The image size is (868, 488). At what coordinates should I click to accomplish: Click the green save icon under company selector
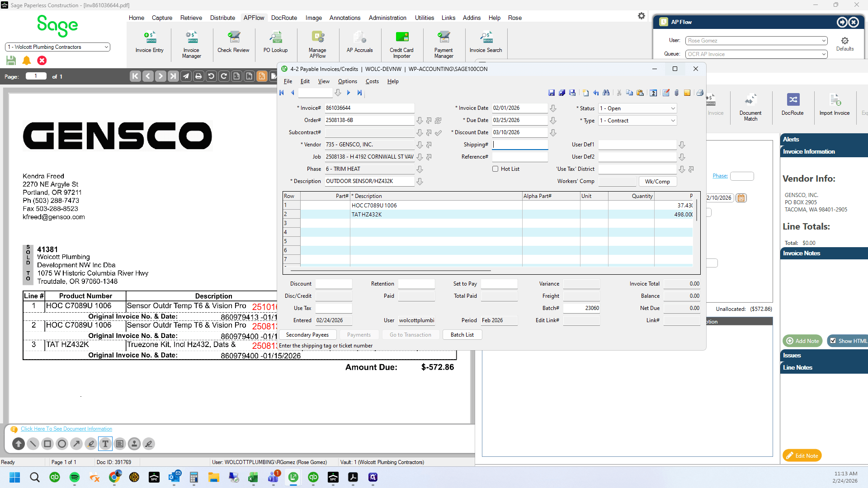tap(11, 60)
